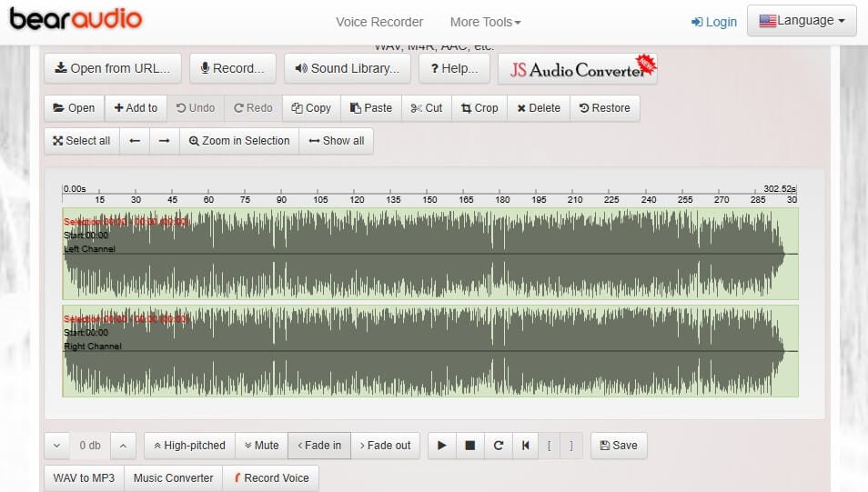
Task: Play the audio
Action: [442, 446]
